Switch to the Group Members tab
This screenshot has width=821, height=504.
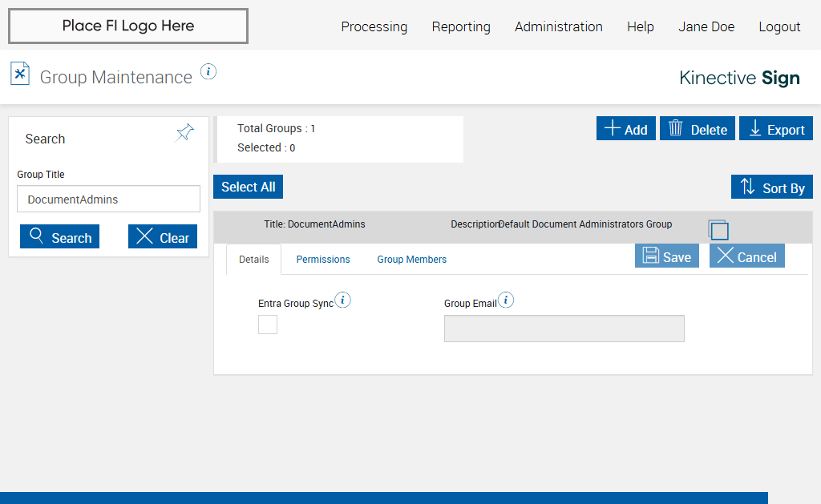[x=412, y=260]
